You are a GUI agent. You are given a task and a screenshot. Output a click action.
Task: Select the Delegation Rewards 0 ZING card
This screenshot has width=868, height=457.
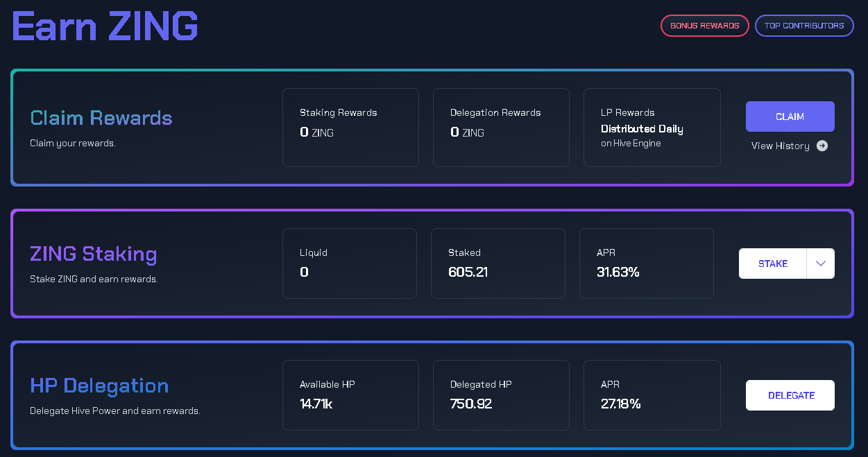[501, 128]
